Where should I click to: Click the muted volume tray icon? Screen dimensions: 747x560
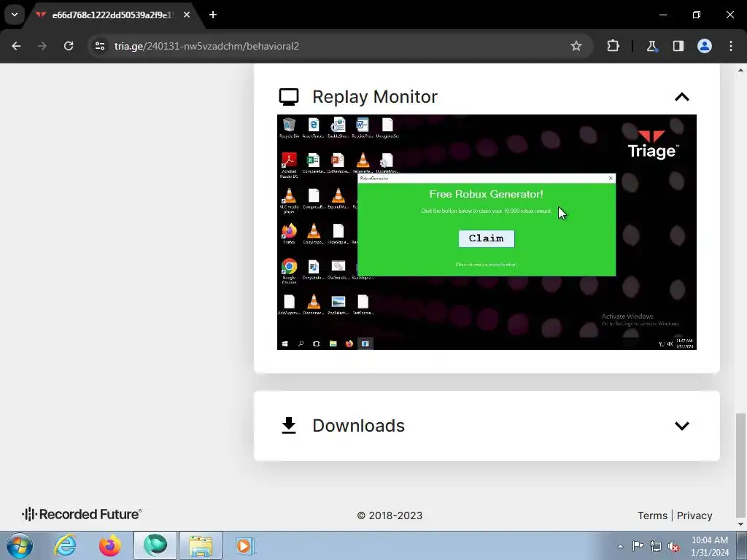[673, 546]
